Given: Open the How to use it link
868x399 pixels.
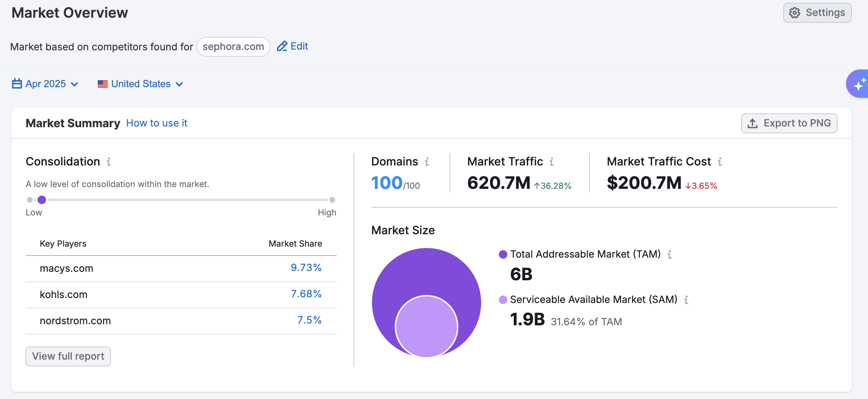Looking at the screenshot, I should point(157,123).
